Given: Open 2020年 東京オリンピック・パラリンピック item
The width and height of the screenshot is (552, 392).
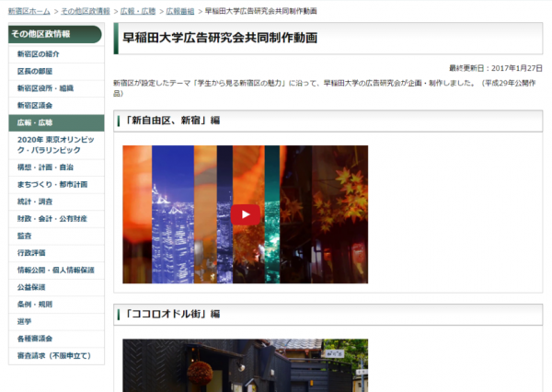Looking at the screenshot, I should (x=56, y=145).
